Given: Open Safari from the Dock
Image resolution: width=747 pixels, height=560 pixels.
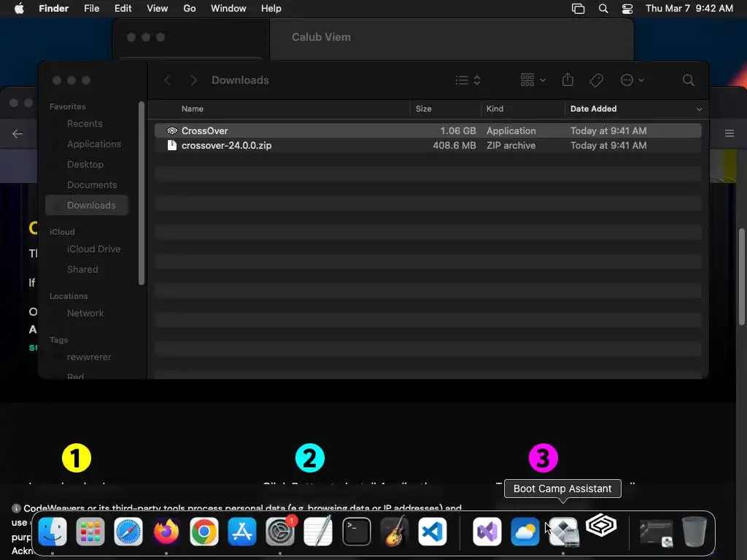Looking at the screenshot, I should 128,531.
